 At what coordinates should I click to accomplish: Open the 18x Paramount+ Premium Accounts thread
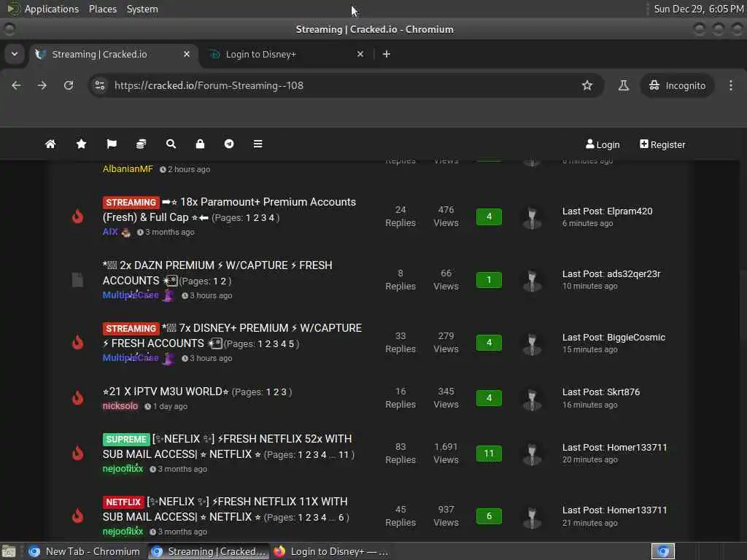click(x=231, y=209)
